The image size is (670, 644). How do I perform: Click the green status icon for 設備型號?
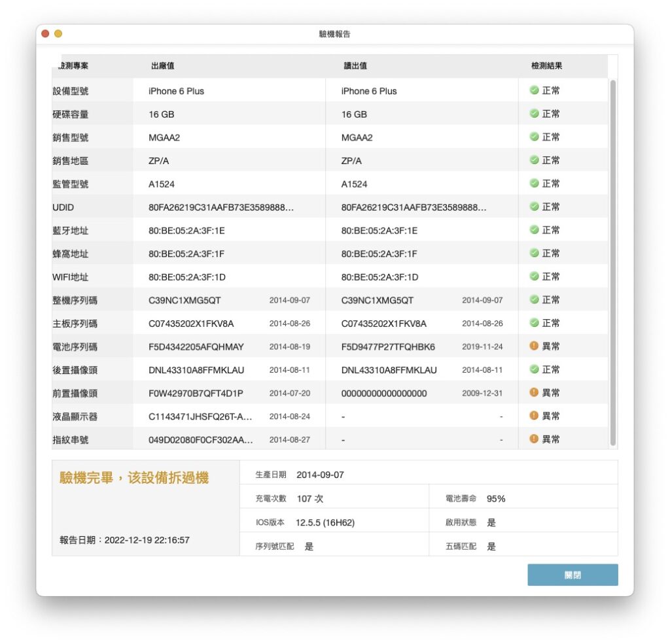coord(534,90)
